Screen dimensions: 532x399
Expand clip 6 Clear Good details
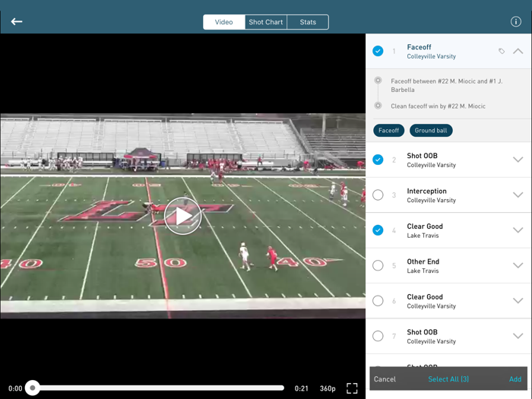[x=518, y=301]
